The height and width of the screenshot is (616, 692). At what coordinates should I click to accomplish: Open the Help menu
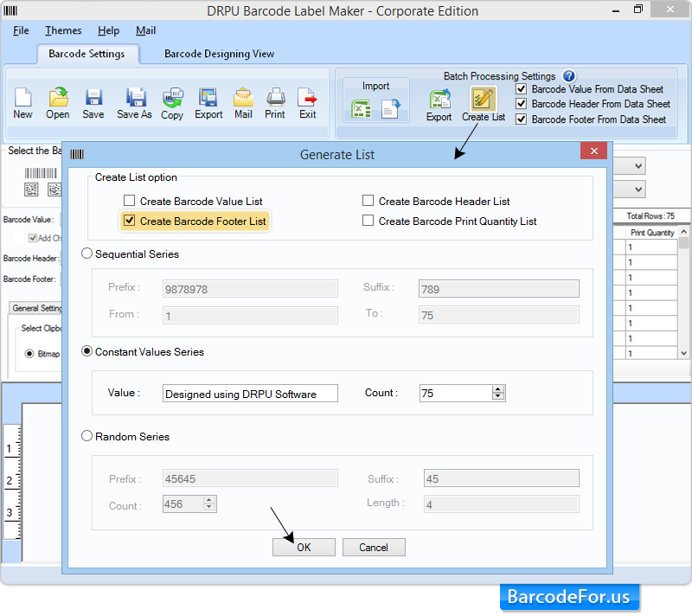click(x=109, y=30)
